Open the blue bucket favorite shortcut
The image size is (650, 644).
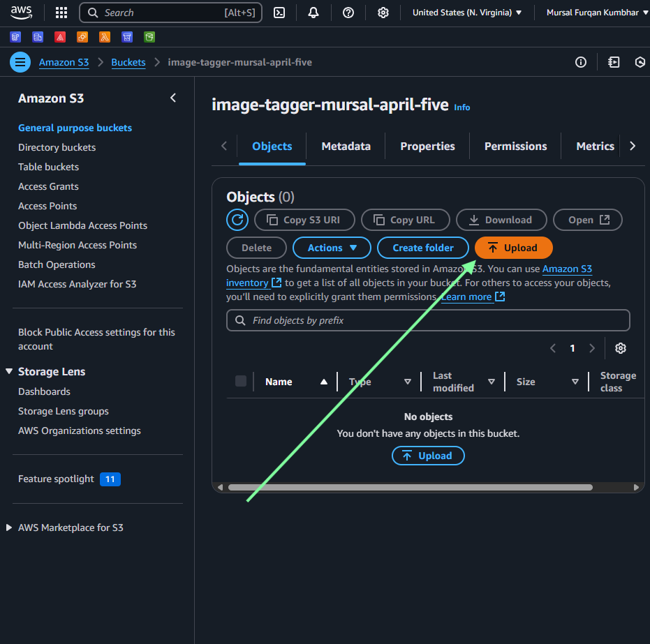point(127,37)
